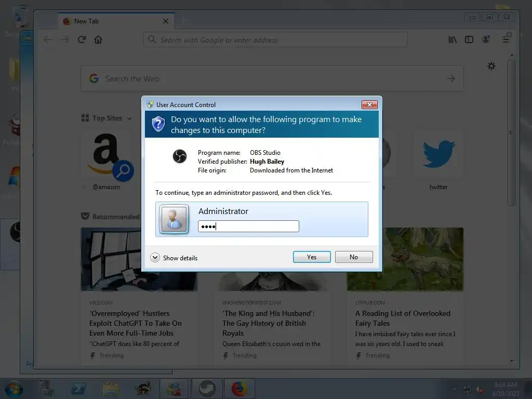Screen dimensions: 532x399
Task: Click the 'OBS Studio' program name text
Action: [x=265, y=153]
